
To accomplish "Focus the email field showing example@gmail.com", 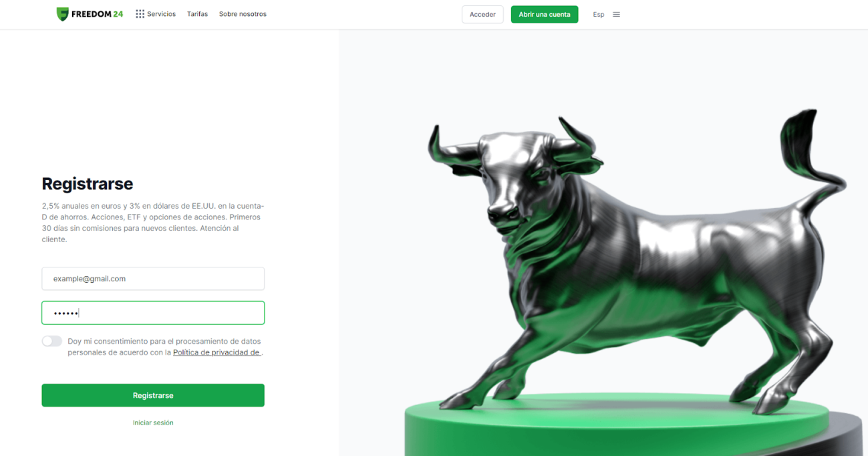I will (153, 279).
